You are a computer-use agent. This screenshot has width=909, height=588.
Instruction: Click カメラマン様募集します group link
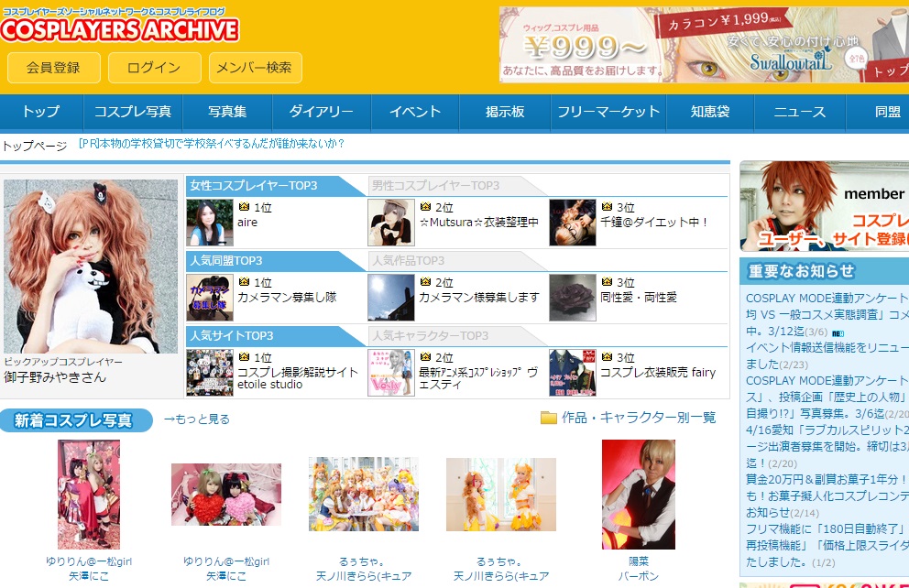tap(479, 297)
